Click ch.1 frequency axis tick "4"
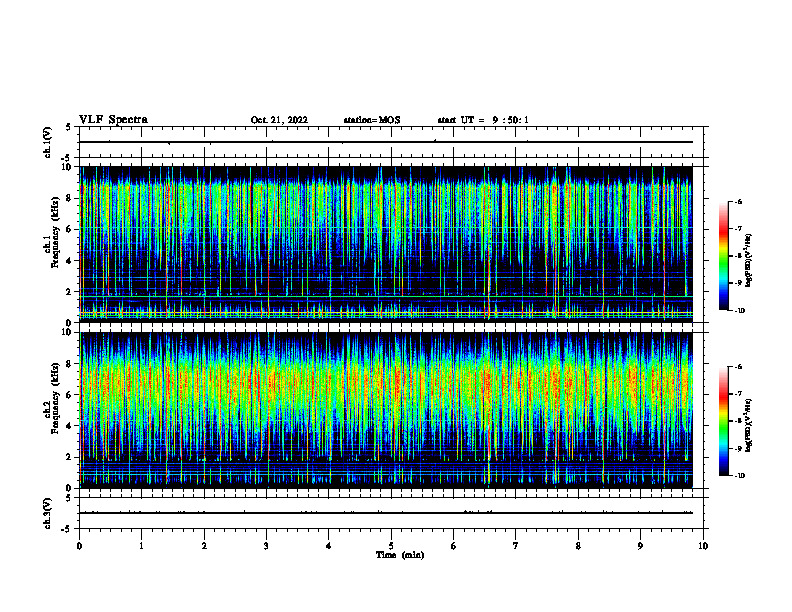792x612 pixels. point(69,261)
